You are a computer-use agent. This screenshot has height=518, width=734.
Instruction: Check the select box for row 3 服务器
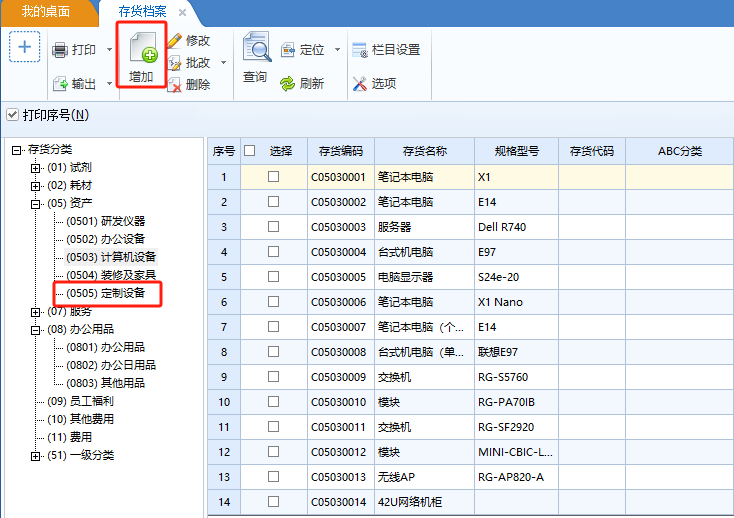(x=273, y=227)
